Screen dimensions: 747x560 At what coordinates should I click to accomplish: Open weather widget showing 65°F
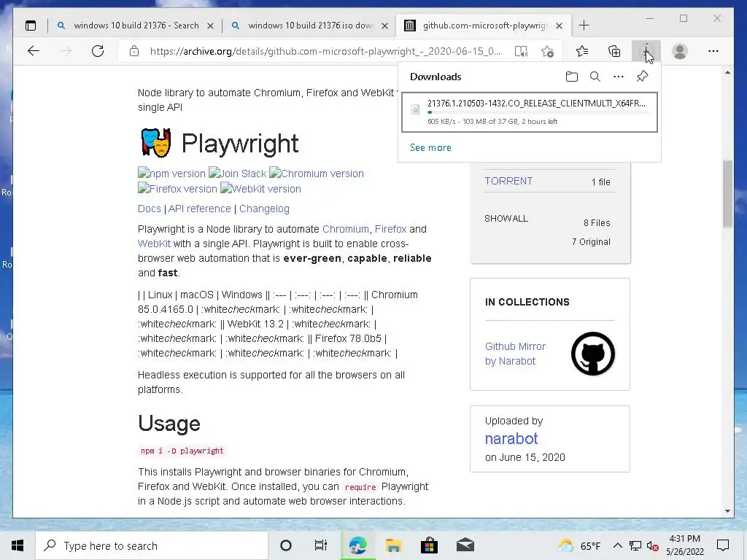579,545
